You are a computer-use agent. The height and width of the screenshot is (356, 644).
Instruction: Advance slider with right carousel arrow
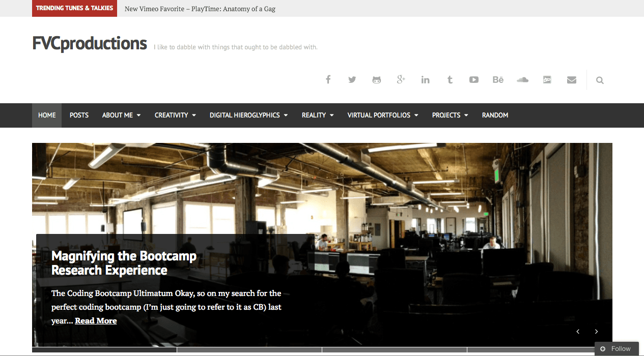pos(596,331)
